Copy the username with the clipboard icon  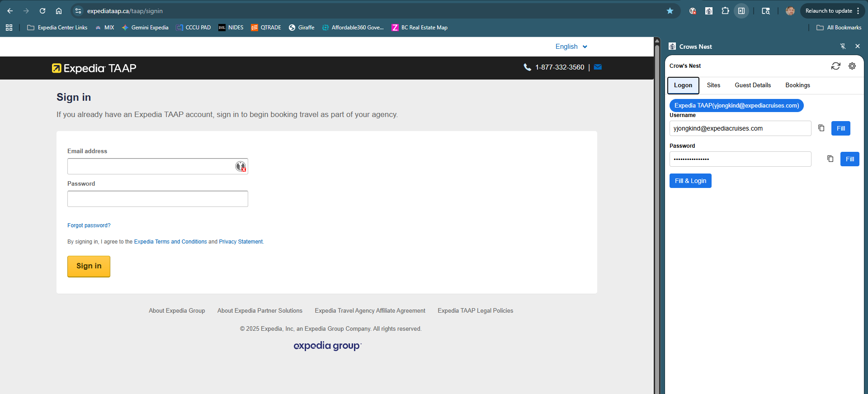[821, 128]
